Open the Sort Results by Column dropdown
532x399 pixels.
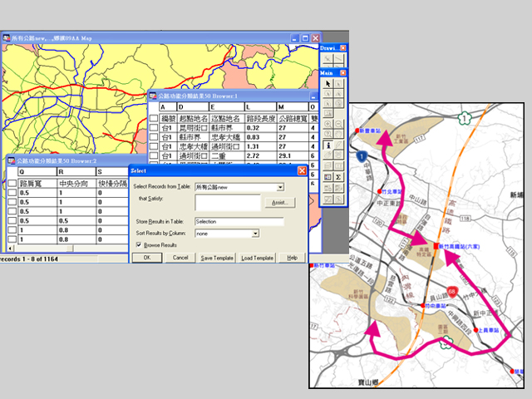coord(255,234)
